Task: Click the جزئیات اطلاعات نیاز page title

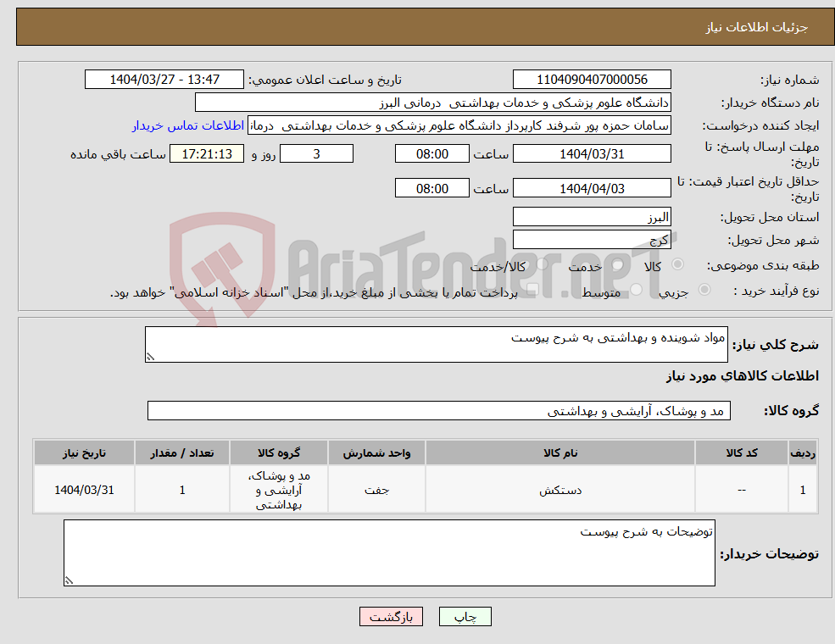Action: (757, 27)
